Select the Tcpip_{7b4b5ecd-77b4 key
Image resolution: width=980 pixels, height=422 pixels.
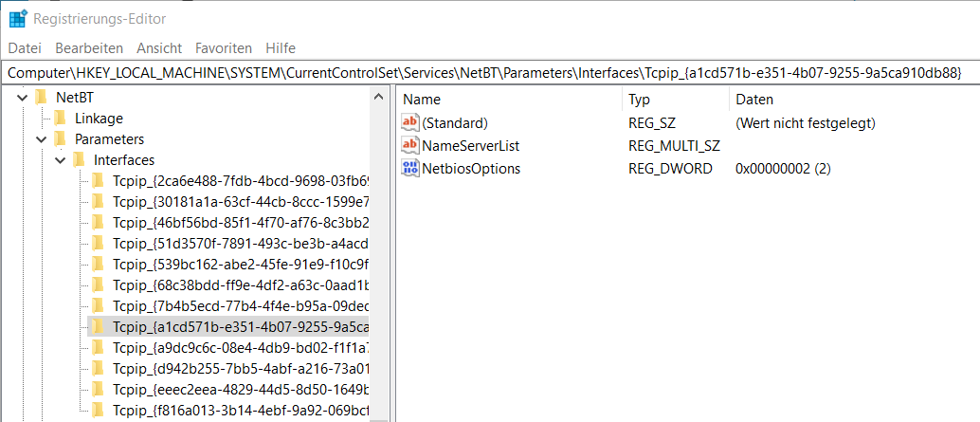(x=242, y=305)
